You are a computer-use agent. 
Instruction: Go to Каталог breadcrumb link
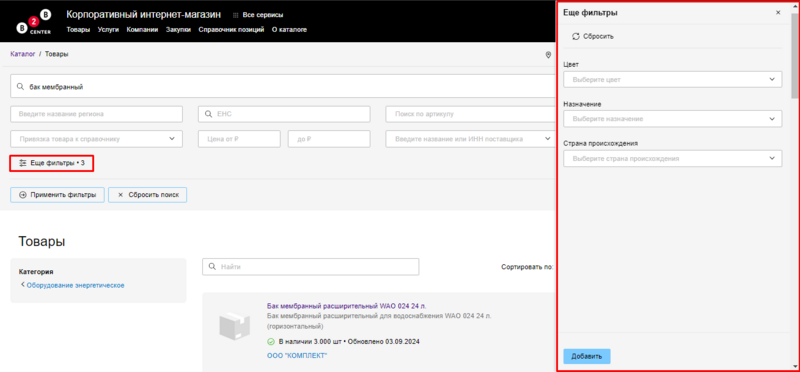click(x=22, y=54)
